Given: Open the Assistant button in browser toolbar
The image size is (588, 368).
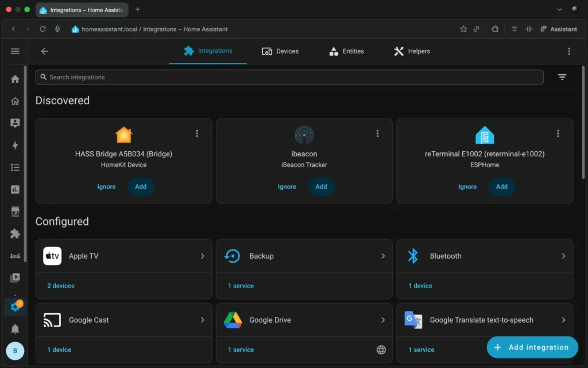Looking at the screenshot, I should click(x=558, y=29).
